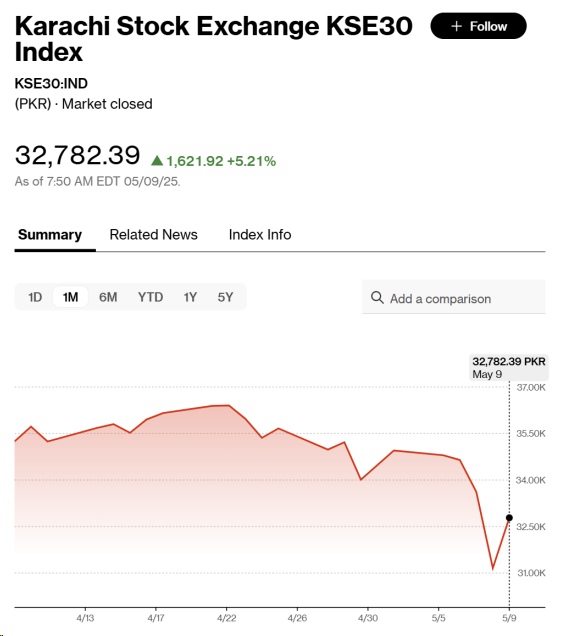
Task: Open the Summary tab
Action: (50, 235)
